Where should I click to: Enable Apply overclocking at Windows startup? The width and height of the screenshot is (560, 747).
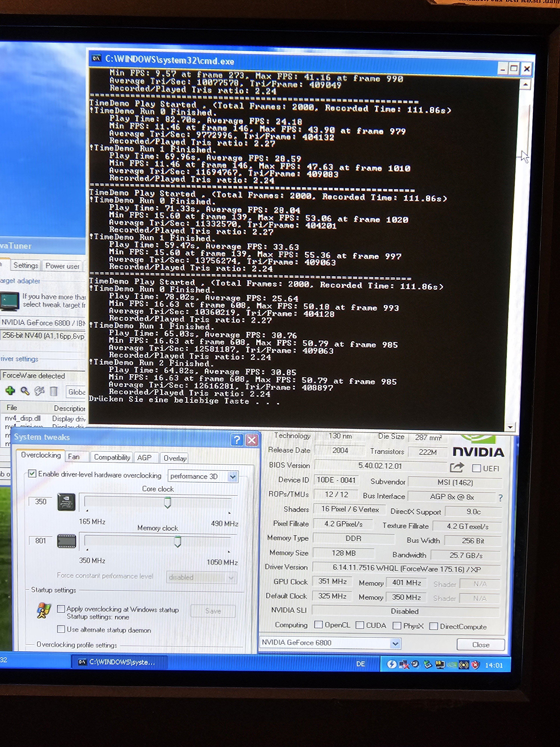tap(61, 609)
